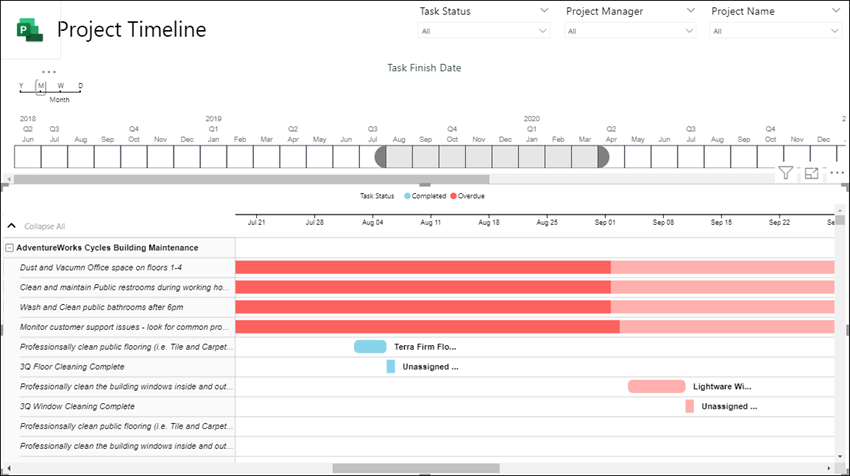Click the timeline scrollbar left arrow

[9, 179]
